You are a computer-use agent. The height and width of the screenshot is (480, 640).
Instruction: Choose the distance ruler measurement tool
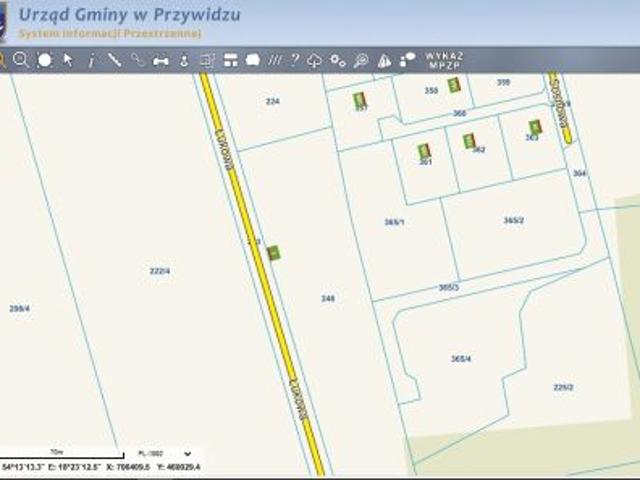point(161,61)
